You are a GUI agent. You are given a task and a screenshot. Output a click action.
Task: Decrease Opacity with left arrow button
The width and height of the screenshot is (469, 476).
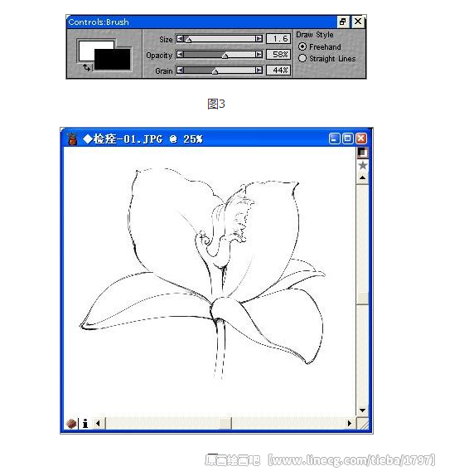click(x=180, y=55)
